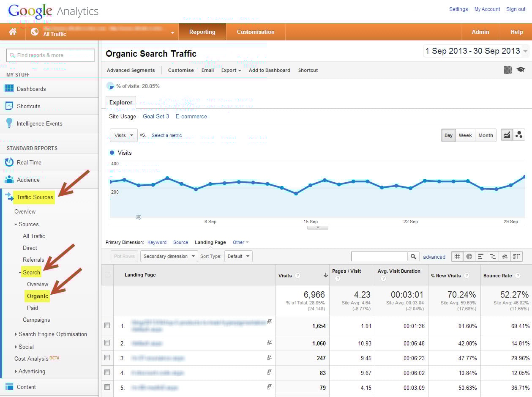Switch to the Goal Set 3 tab
Viewport: 532px width, 397px height.
coord(156,116)
